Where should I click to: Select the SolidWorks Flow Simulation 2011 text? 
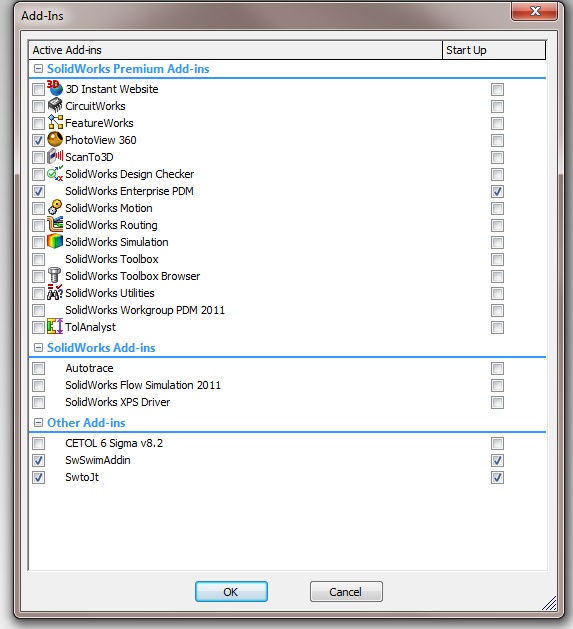[143, 385]
